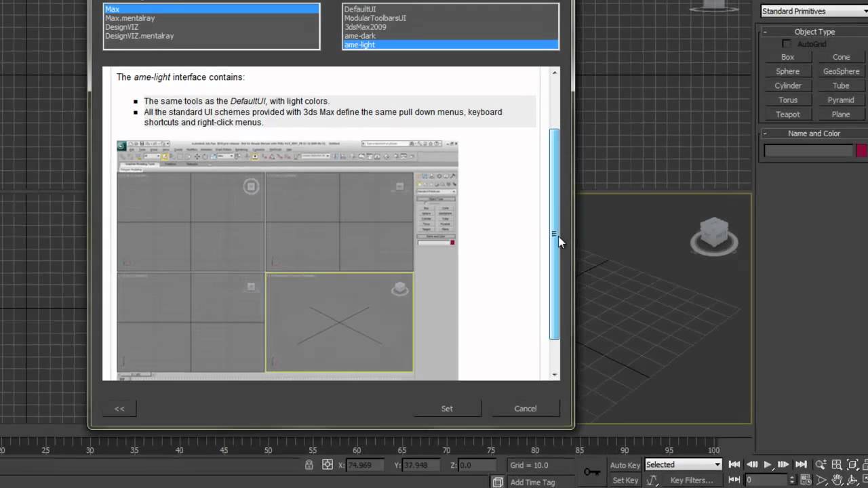
Task: Click the Previous Frame button
Action: point(752,464)
